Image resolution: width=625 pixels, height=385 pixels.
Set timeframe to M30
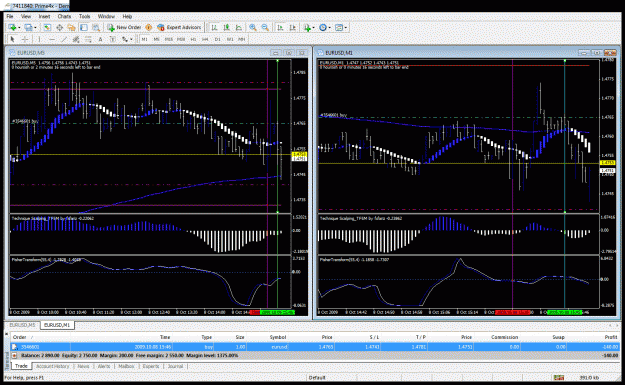181,39
